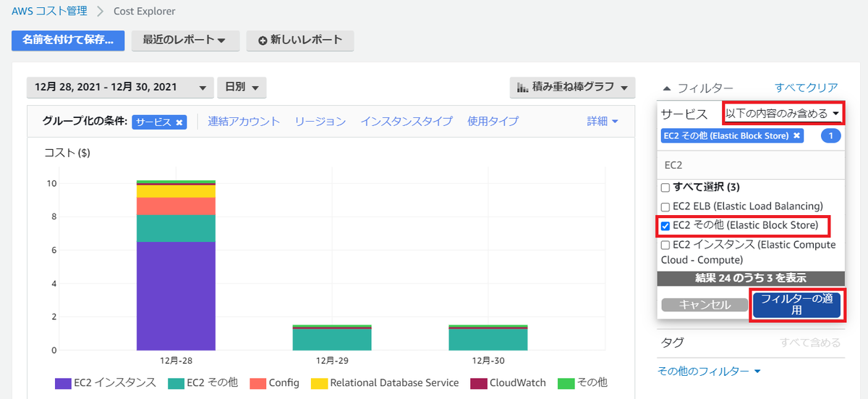
Task: Open the 以下の内容のみ含める dropdown
Action: point(784,114)
